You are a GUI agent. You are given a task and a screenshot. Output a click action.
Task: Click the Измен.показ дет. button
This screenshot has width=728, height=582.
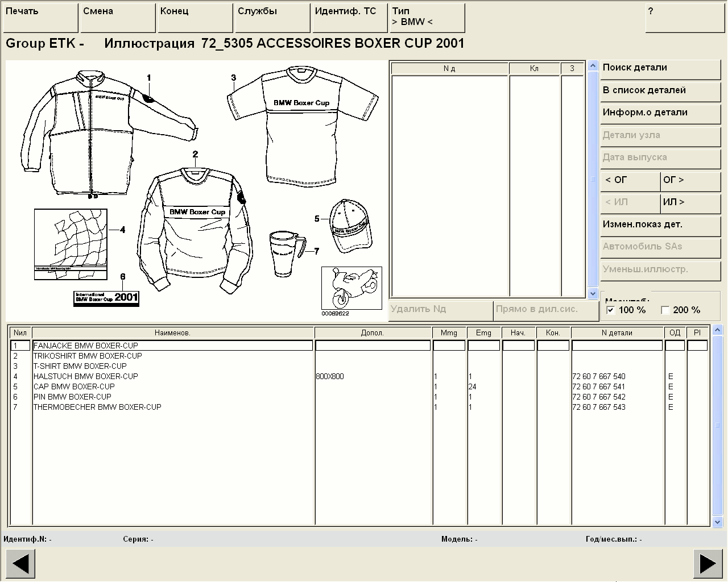pyautogui.click(x=660, y=226)
